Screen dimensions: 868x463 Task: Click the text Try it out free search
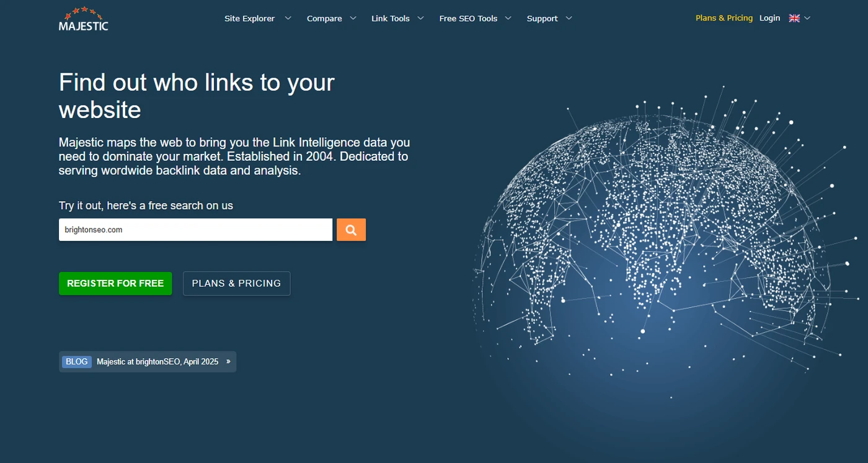(146, 205)
